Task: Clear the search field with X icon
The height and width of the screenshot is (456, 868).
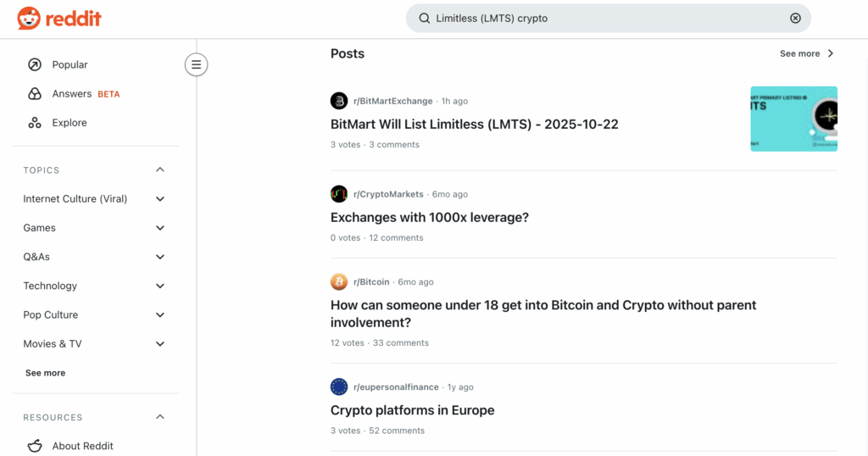Action: tap(795, 18)
